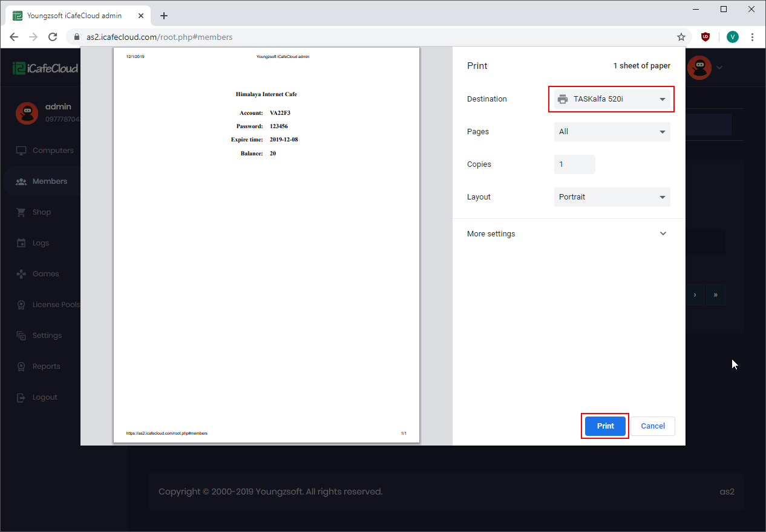
Task: Reload the page with refresh icon
Action: (x=53, y=37)
